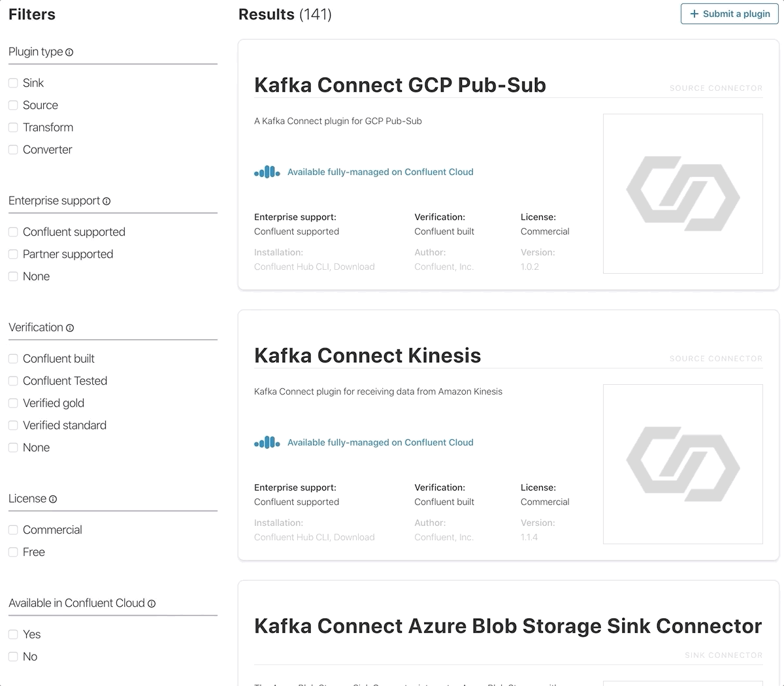This screenshot has width=784, height=686.
Task: Click Confluent, Inc. author on Kinesis card
Action: tap(444, 537)
